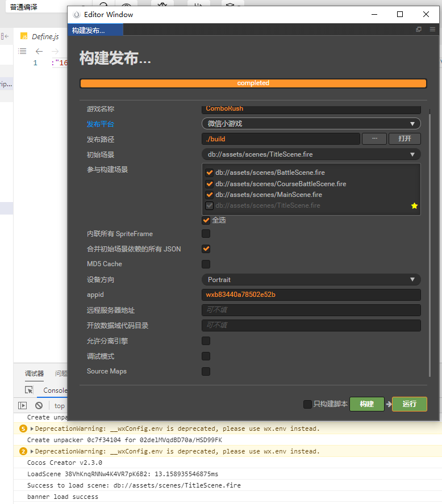Open the top context selector in console
Viewport: 442px width, 504px height.
point(60,406)
